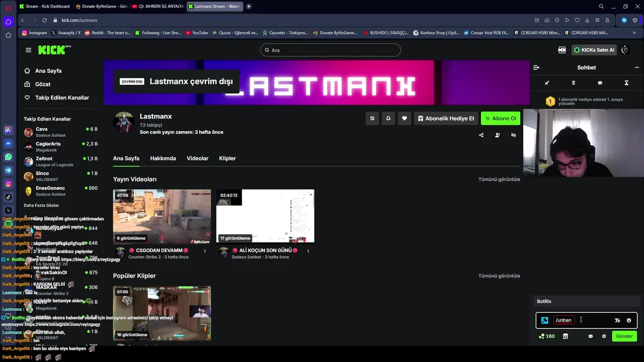Send the message with Gönder

click(624, 336)
